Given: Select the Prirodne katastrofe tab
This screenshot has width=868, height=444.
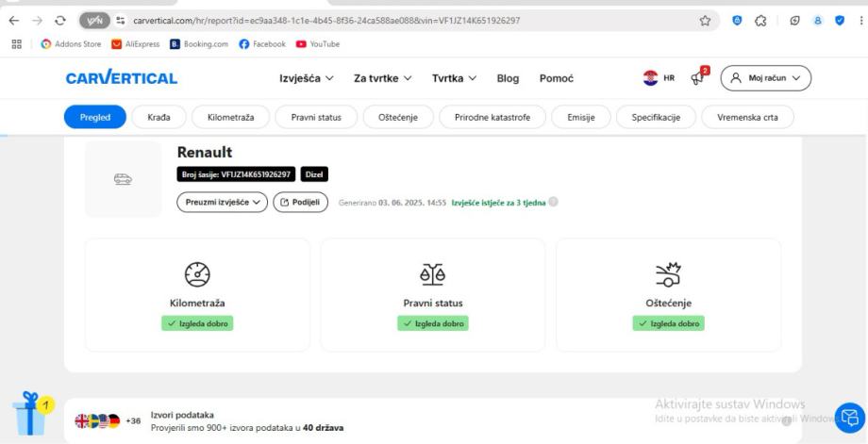Looking at the screenshot, I should pyautogui.click(x=491, y=117).
